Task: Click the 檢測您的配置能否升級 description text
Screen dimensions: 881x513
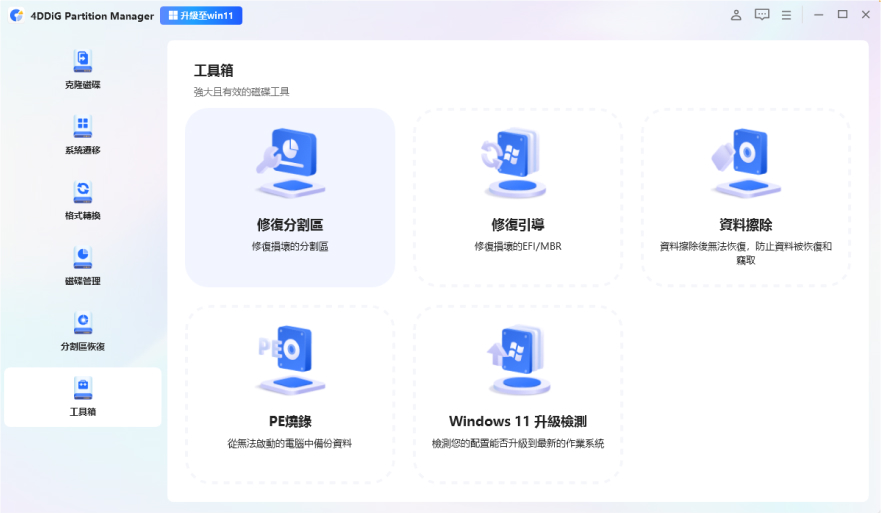Action: click(x=518, y=443)
